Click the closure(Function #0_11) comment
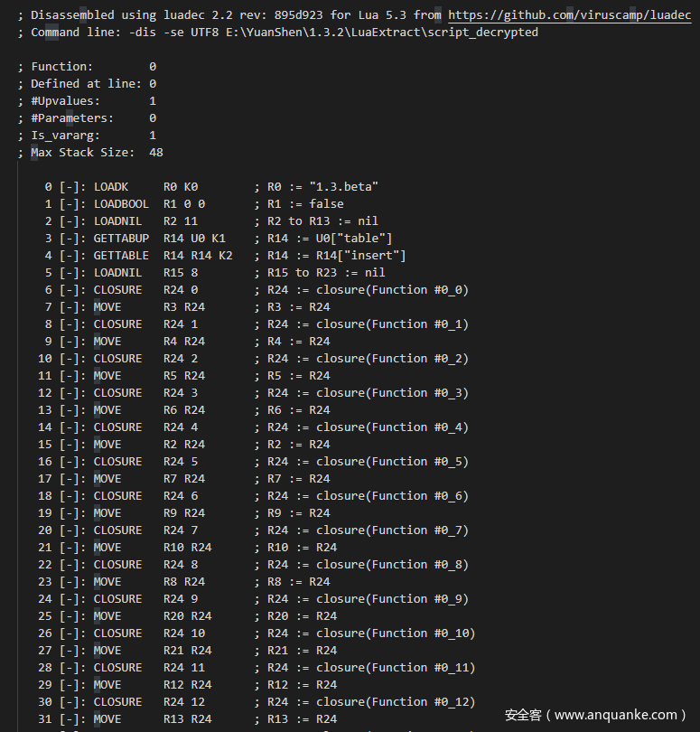 click(396, 668)
